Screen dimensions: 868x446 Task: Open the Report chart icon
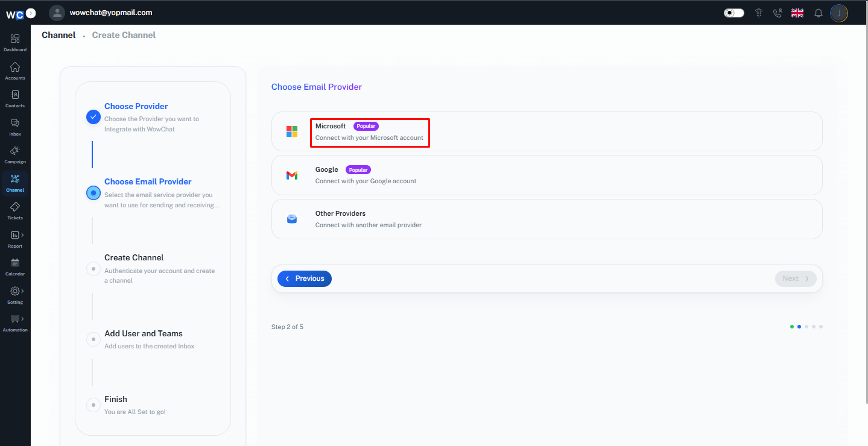pos(15,235)
